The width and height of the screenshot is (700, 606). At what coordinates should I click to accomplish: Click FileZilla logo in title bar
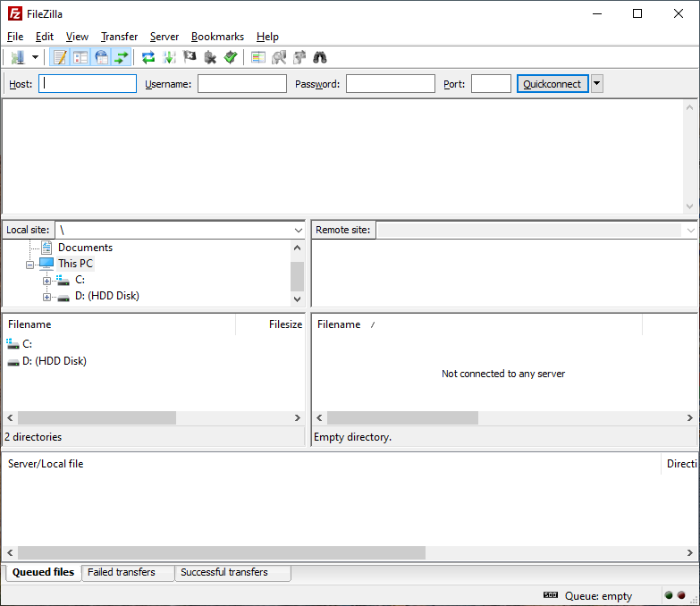(14, 13)
